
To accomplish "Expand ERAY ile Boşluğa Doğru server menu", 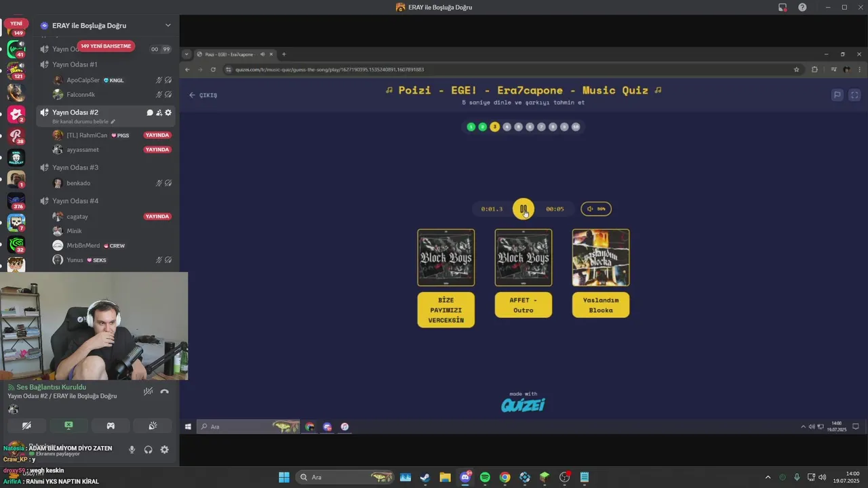I will 168,26.
